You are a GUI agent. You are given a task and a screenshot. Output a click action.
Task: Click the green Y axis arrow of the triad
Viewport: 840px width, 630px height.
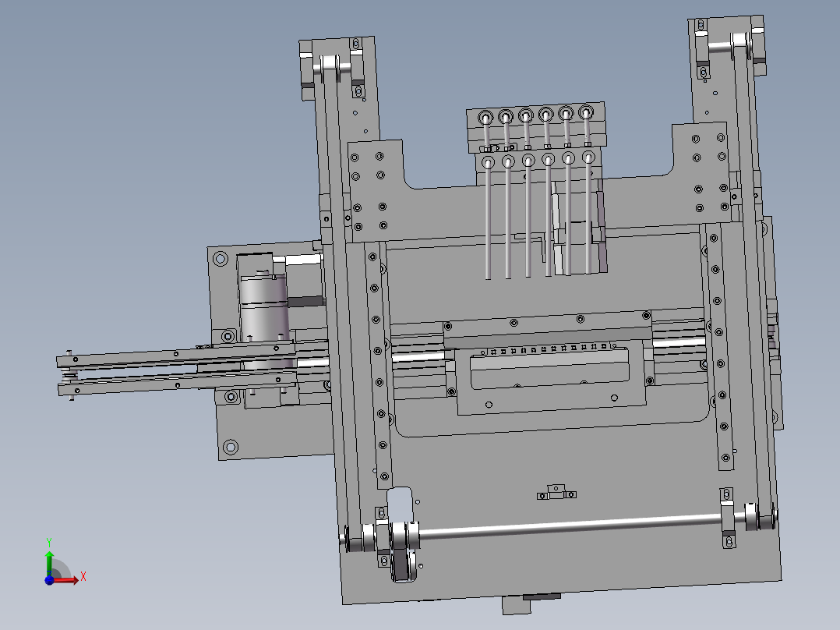(x=49, y=562)
